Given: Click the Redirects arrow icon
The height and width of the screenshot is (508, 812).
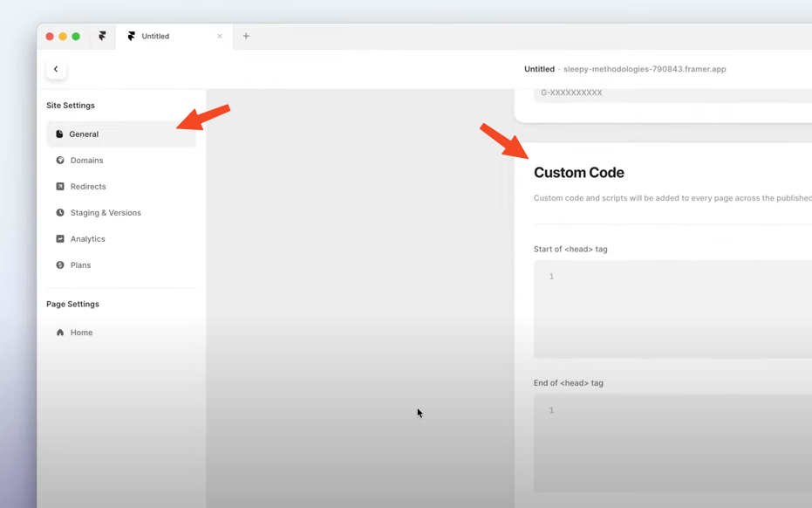Looking at the screenshot, I should click(60, 187).
